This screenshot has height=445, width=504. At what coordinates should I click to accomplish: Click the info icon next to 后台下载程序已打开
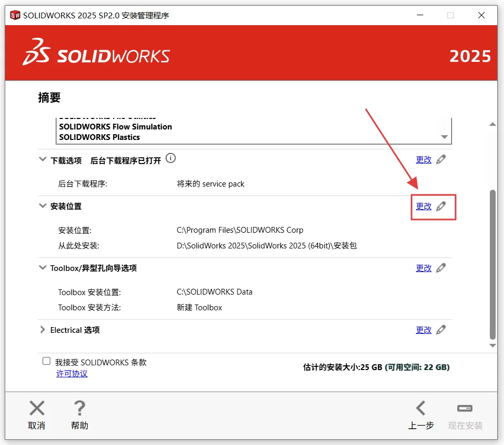170,158
